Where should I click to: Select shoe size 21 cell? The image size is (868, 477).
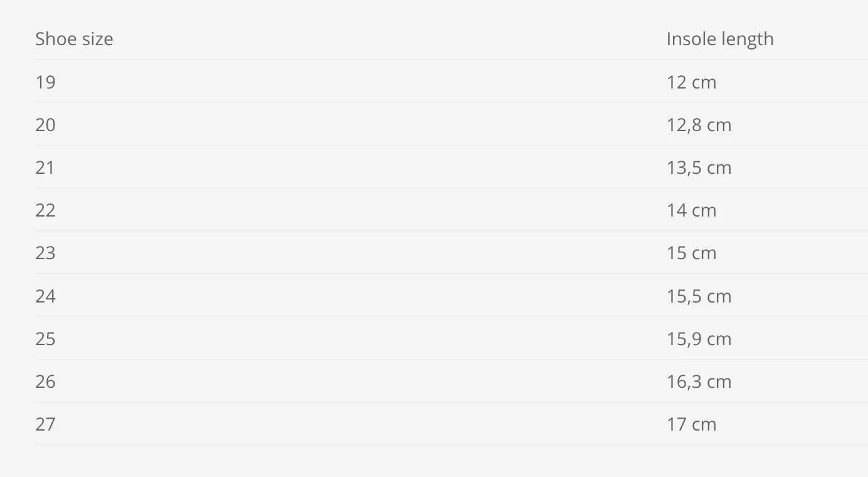(x=45, y=168)
